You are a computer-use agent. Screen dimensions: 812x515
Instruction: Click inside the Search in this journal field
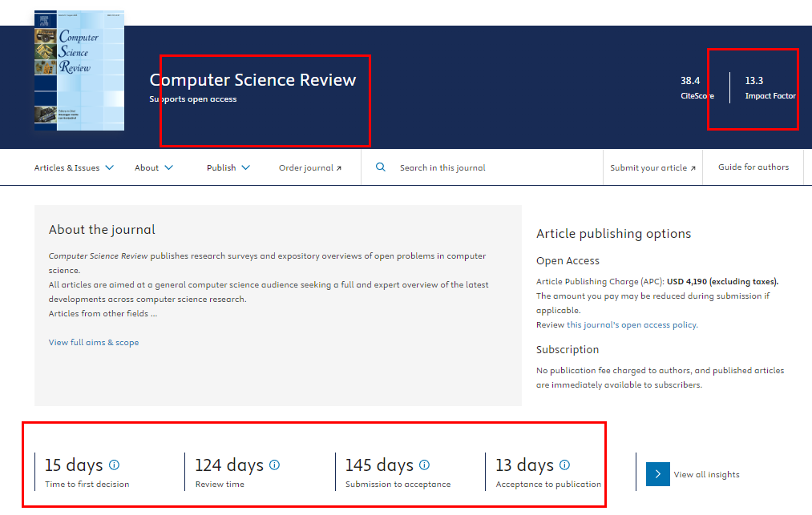[x=443, y=167]
